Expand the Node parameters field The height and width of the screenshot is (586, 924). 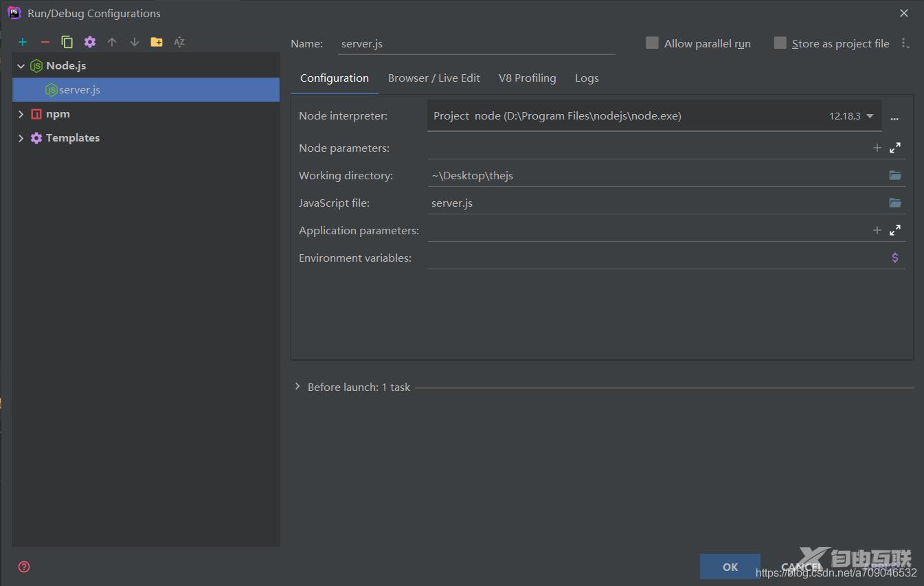point(895,148)
